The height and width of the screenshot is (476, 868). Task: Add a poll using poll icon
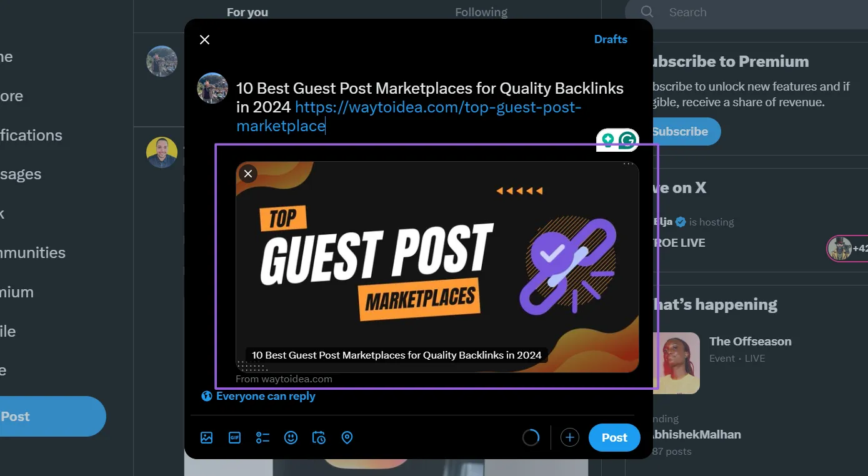point(262,438)
